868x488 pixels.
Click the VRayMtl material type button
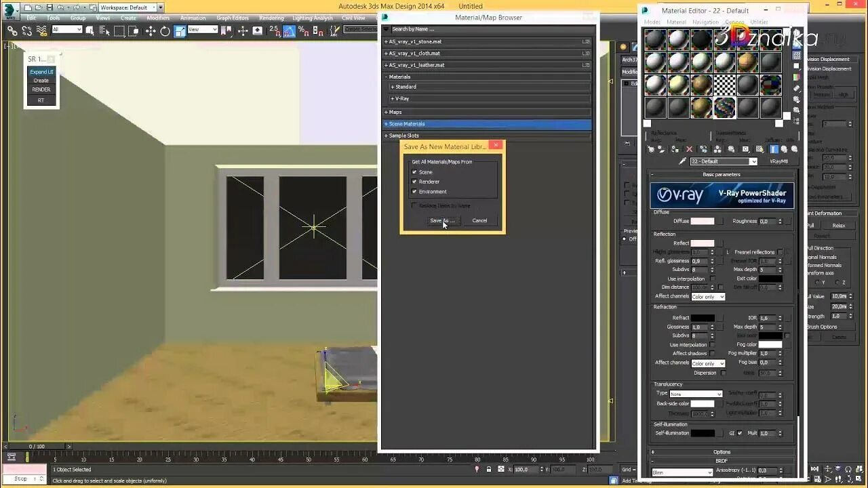778,161
